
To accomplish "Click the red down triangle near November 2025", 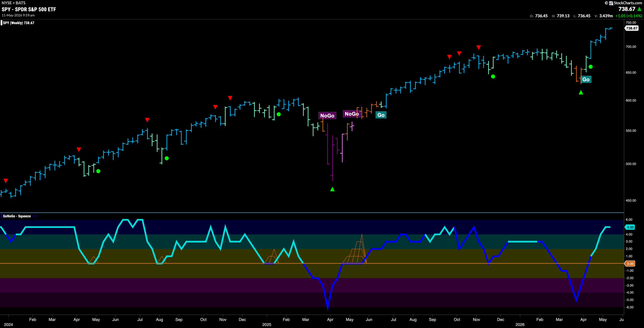I will [479, 47].
